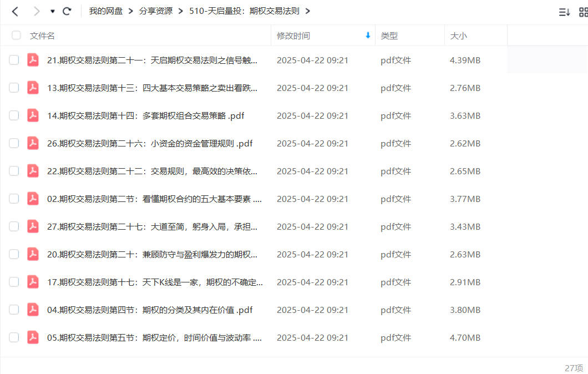Image resolution: width=588 pixels, height=374 pixels.
Task: Open file name 05.期权交易法则第五节：期权定价
Action: [155, 338]
